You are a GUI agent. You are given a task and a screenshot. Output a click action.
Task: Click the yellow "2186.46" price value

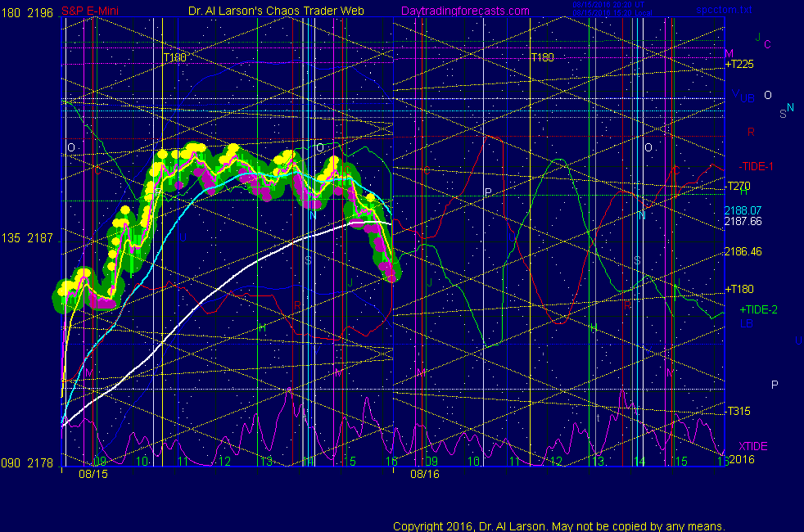point(743,251)
